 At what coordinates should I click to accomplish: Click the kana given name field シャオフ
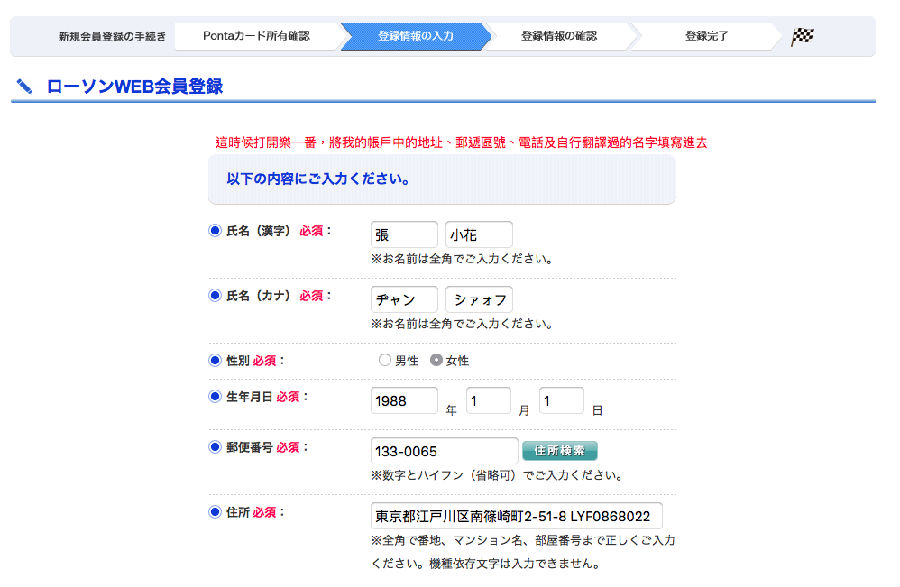coord(479,300)
